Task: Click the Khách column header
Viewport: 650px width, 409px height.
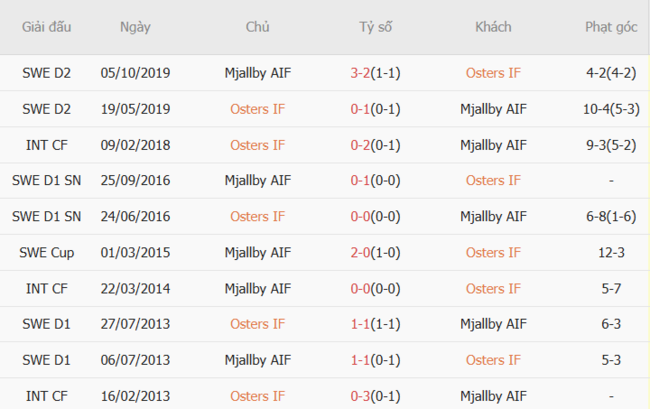Action: click(493, 27)
